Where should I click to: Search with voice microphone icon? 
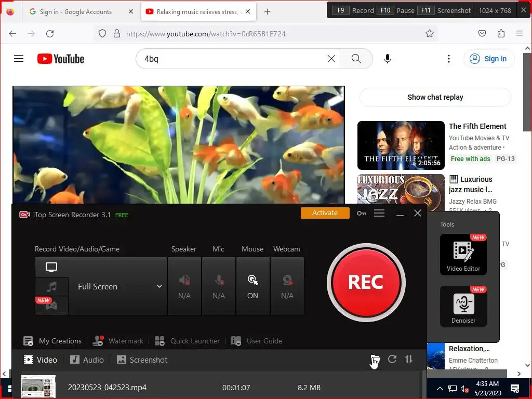click(388, 59)
